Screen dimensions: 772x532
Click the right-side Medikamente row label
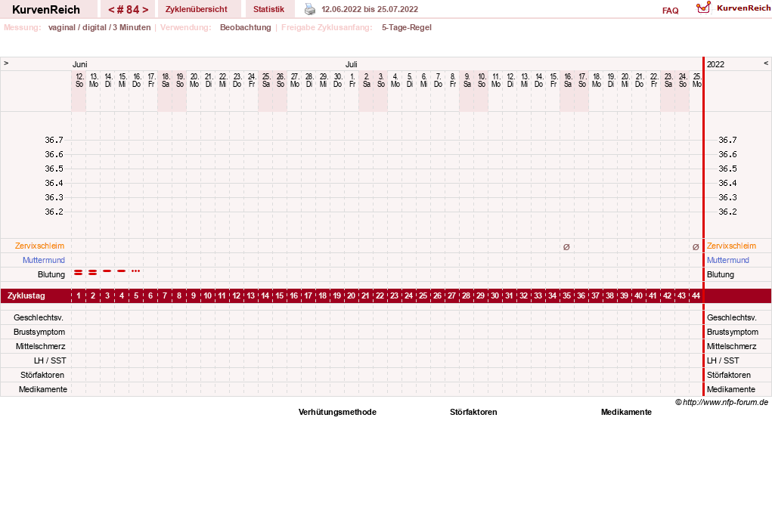pyautogui.click(x=731, y=389)
